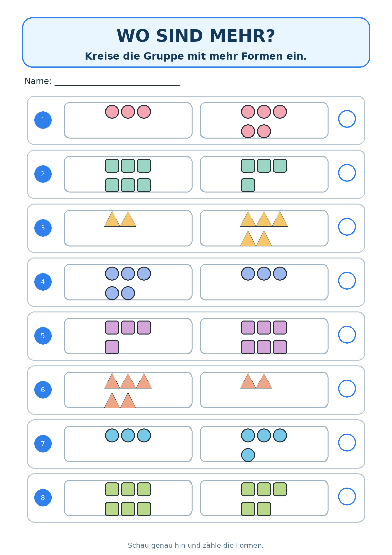Select the group of four cyan circles

pos(264,444)
